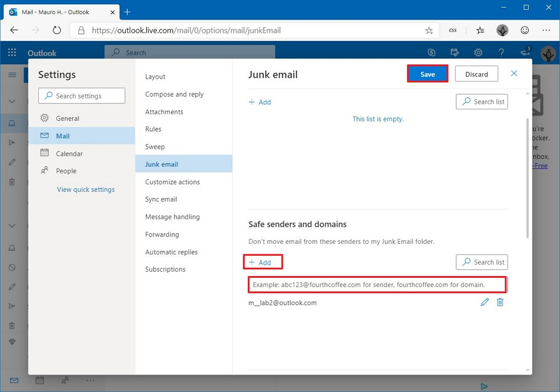Open Automatic replies settings
This screenshot has height=392, width=560.
point(171,252)
